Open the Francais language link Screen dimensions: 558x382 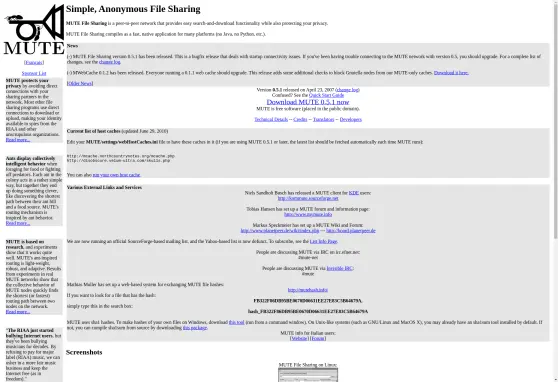tap(34, 63)
